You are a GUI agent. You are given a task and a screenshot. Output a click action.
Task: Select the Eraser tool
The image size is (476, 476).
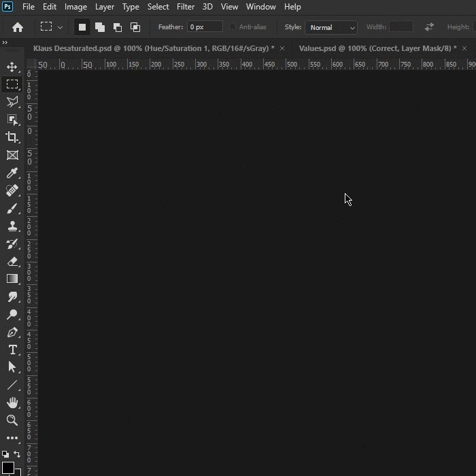pyautogui.click(x=12, y=261)
